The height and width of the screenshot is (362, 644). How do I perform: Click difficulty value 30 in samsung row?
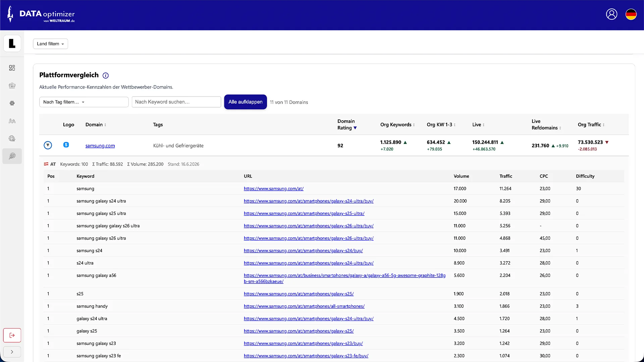click(579, 189)
